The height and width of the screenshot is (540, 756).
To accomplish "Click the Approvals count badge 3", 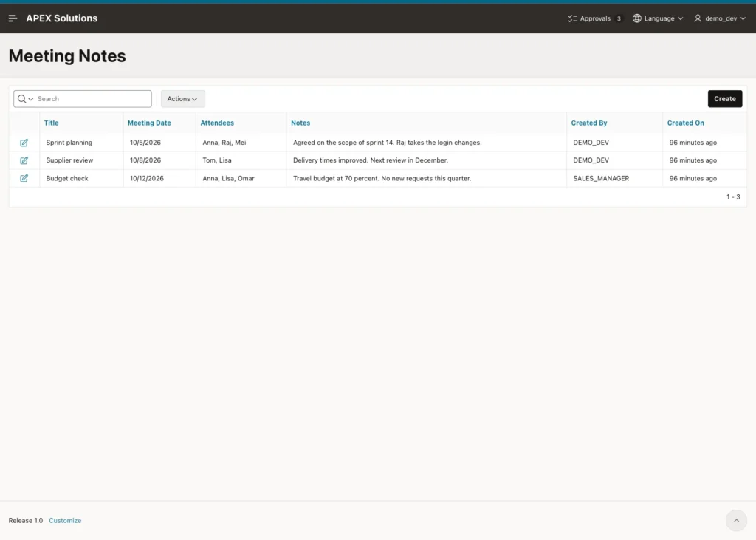I will pyautogui.click(x=619, y=18).
